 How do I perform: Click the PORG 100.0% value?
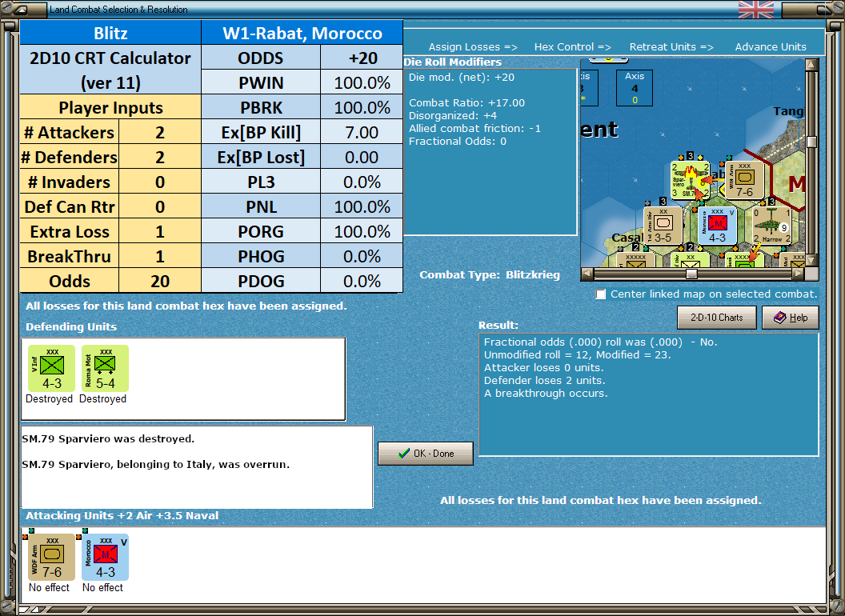(362, 231)
